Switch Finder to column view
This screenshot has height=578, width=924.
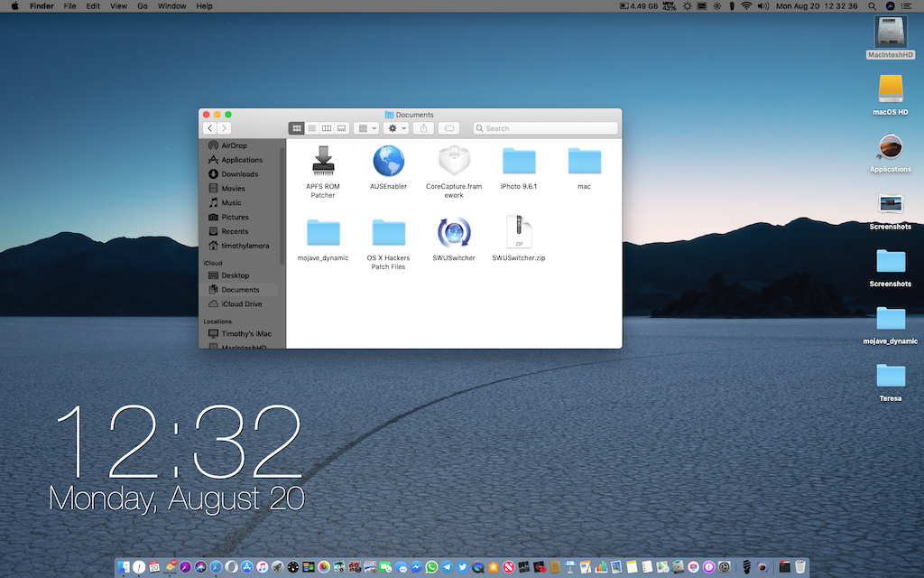coord(327,128)
